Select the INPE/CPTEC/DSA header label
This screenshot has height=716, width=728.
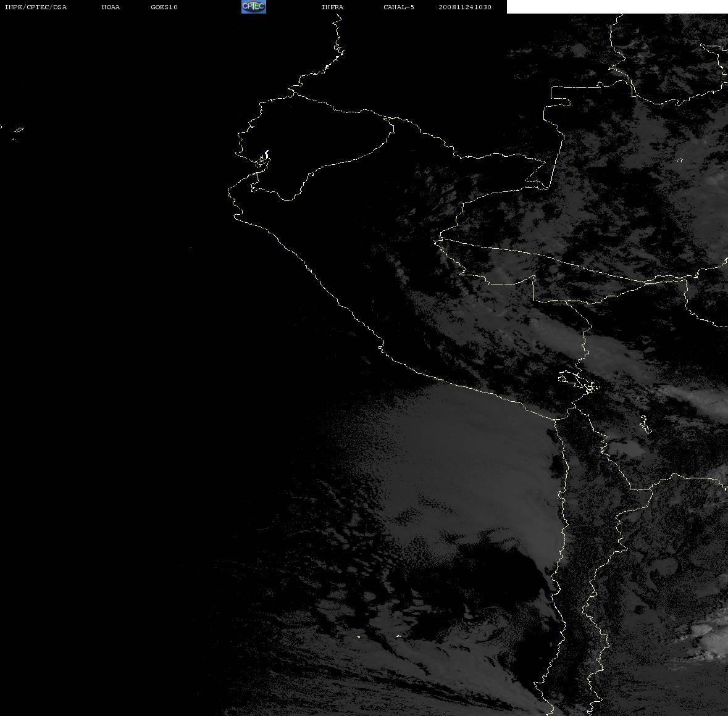point(35,7)
